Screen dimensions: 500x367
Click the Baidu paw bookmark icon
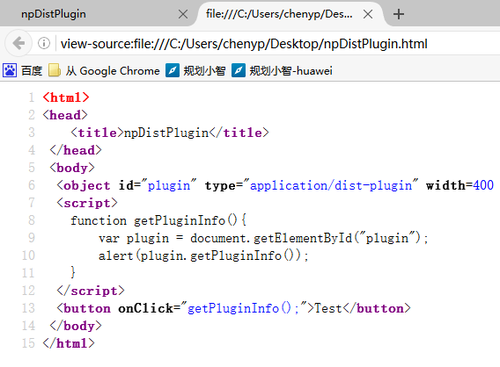pos(10,71)
